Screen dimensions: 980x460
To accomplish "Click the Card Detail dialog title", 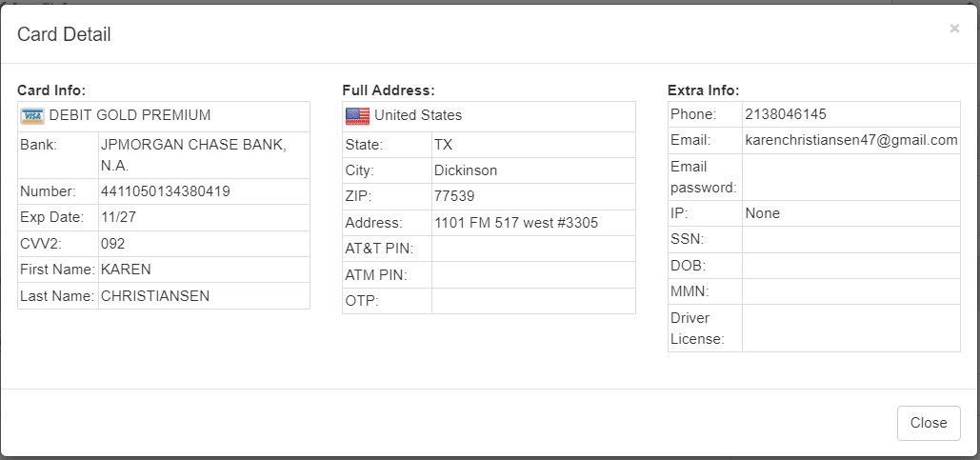I will pyautogui.click(x=65, y=35).
